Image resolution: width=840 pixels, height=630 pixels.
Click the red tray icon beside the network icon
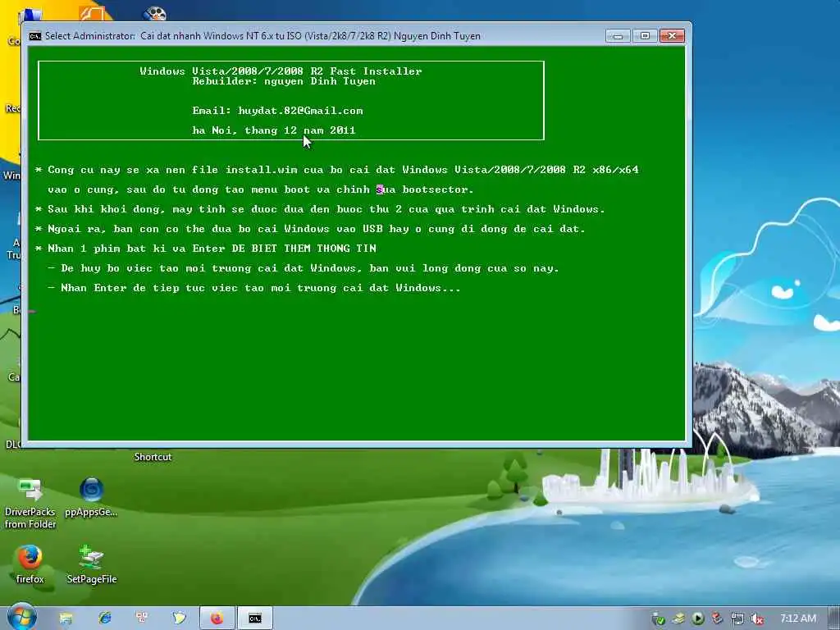click(x=717, y=619)
